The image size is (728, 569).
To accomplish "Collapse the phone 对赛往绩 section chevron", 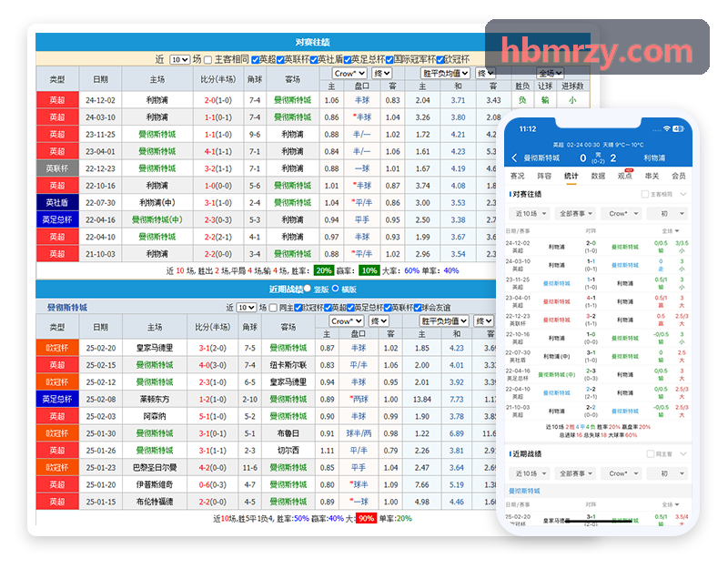I will click(x=683, y=194).
